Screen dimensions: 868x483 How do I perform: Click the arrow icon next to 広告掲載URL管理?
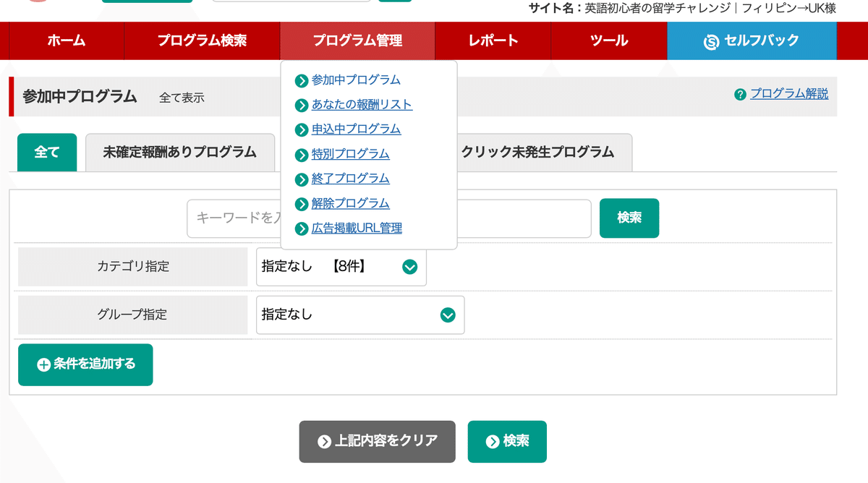pyautogui.click(x=302, y=228)
